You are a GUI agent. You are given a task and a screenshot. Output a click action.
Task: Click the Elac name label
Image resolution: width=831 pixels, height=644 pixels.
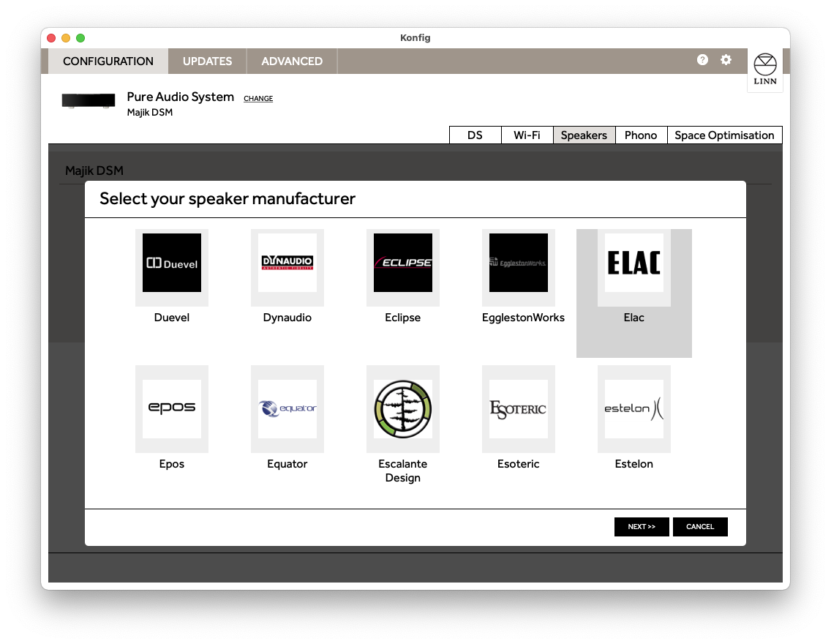pos(633,318)
